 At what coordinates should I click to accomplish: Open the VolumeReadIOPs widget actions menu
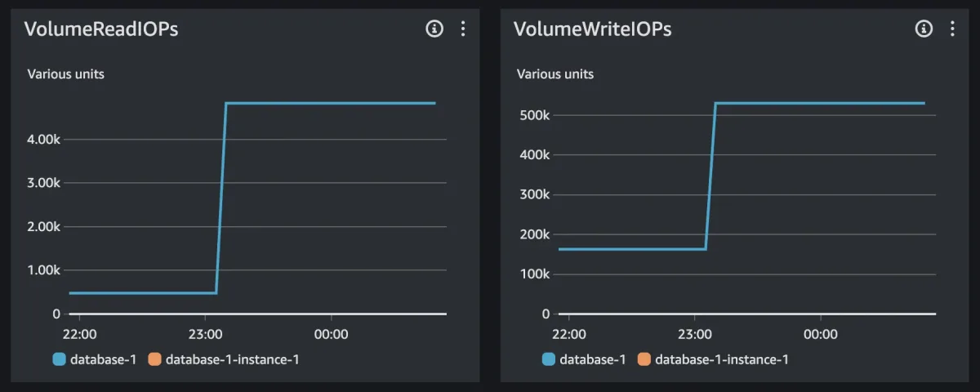coord(463,29)
